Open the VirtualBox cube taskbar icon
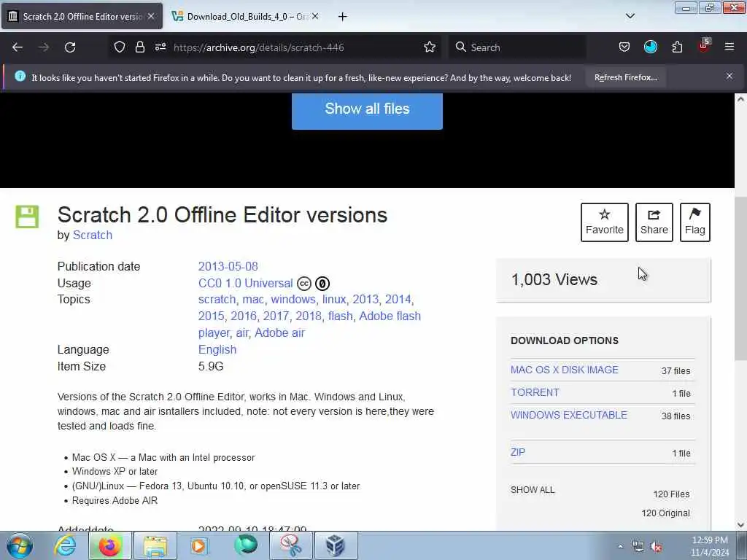 (x=336, y=545)
